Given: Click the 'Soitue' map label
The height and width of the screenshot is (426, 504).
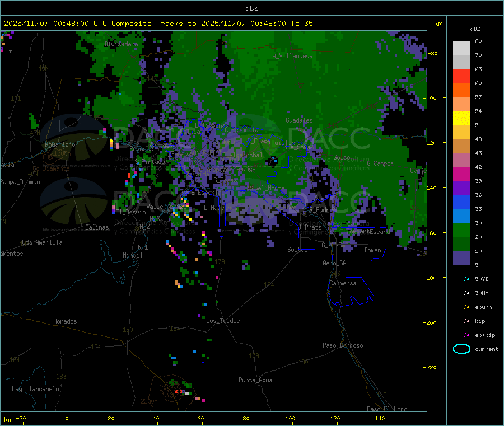Looking at the screenshot, I should 297,250.
